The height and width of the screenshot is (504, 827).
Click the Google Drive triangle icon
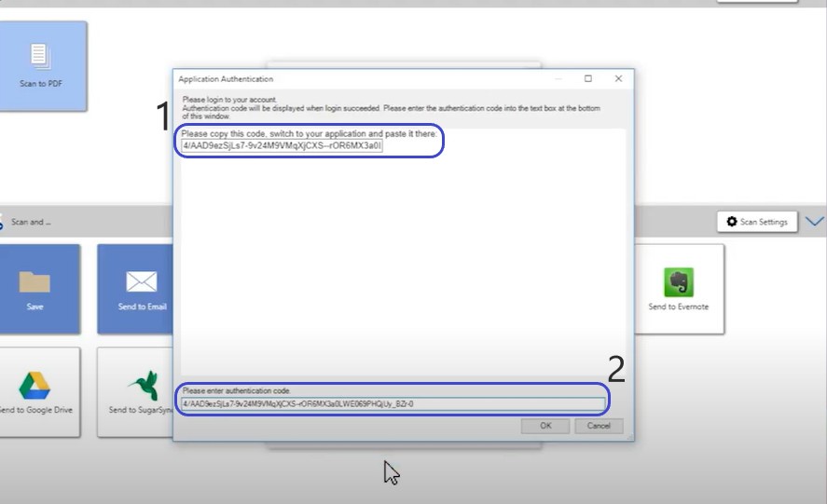(x=34, y=385)
